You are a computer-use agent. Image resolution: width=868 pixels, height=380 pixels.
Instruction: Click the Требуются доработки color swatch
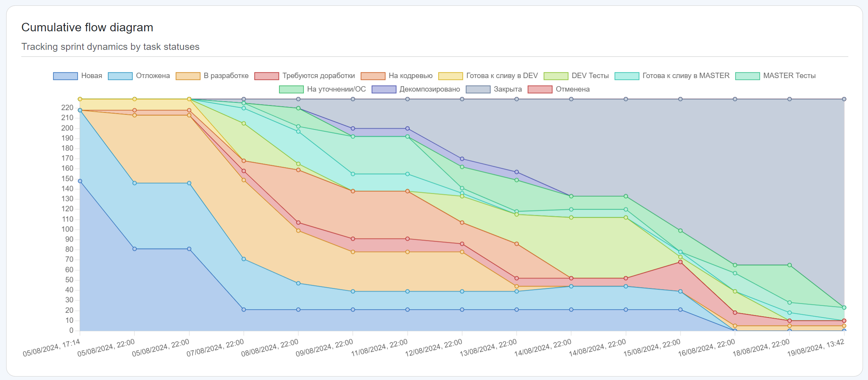(266, 76)
